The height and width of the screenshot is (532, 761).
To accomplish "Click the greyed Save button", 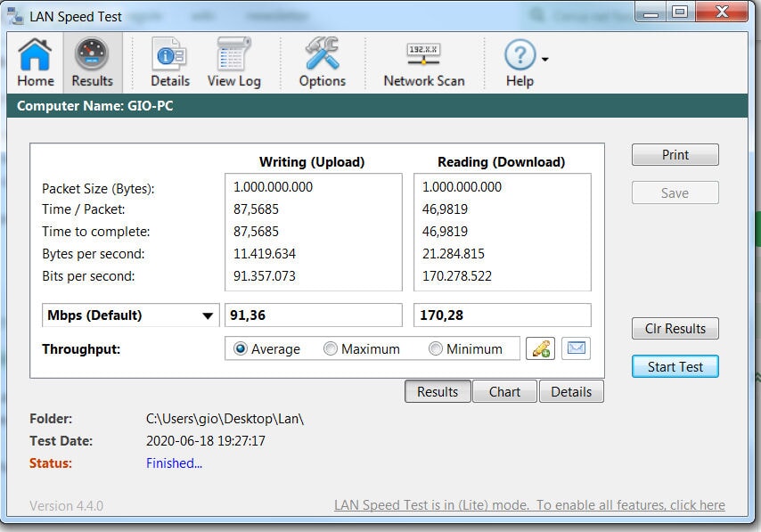I will tap(675, 193).
